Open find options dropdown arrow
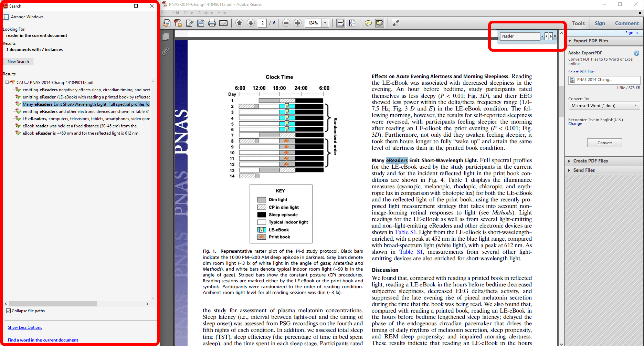Viewport: 644px width, 346px height. (x=542, y=36)
